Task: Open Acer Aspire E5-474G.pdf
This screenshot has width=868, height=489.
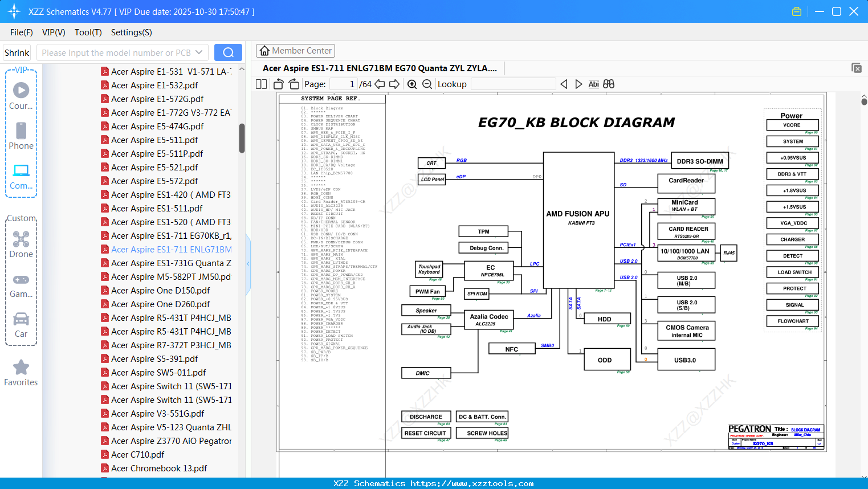Action: pyautogui.click(x=157, y=127)
